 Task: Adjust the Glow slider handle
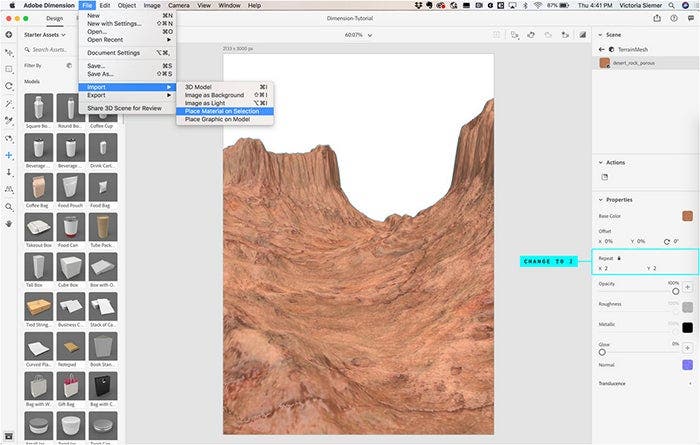602,352
